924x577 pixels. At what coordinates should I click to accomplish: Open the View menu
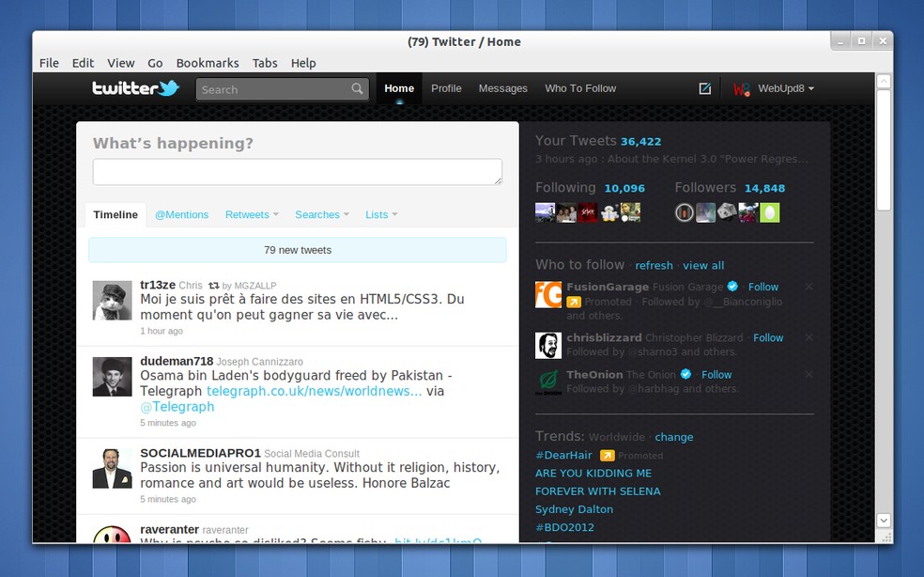(x=121, y=63)
